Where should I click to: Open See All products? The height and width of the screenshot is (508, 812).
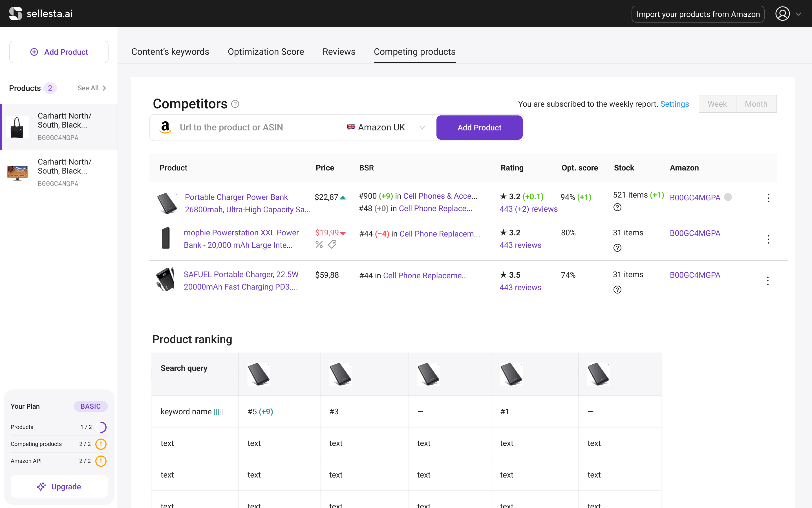(x=92, y=88)
